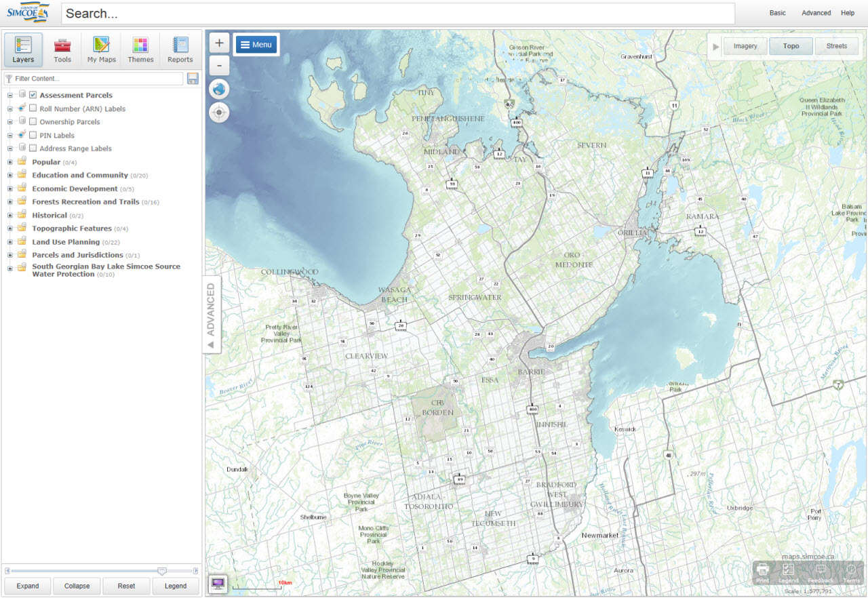Click the PIN Labels layer icon

(22, 135)
